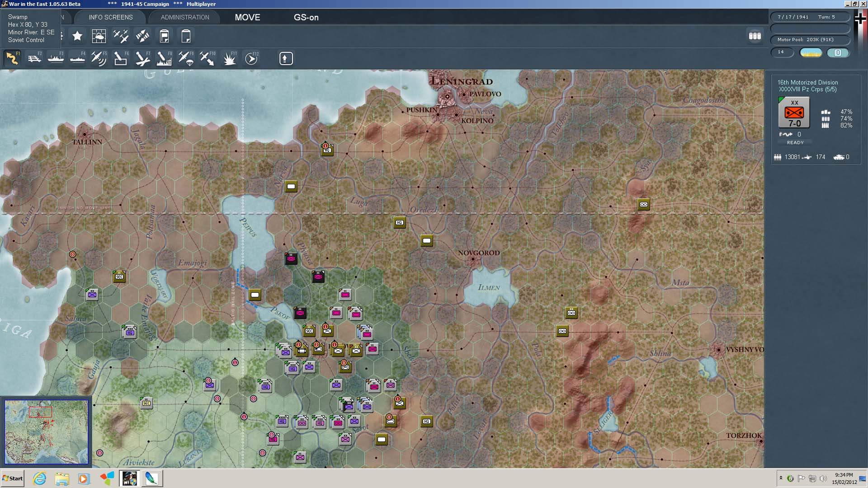
Task: Open Windows Media Player from taskbar
Action: click(x=84, y=478)
